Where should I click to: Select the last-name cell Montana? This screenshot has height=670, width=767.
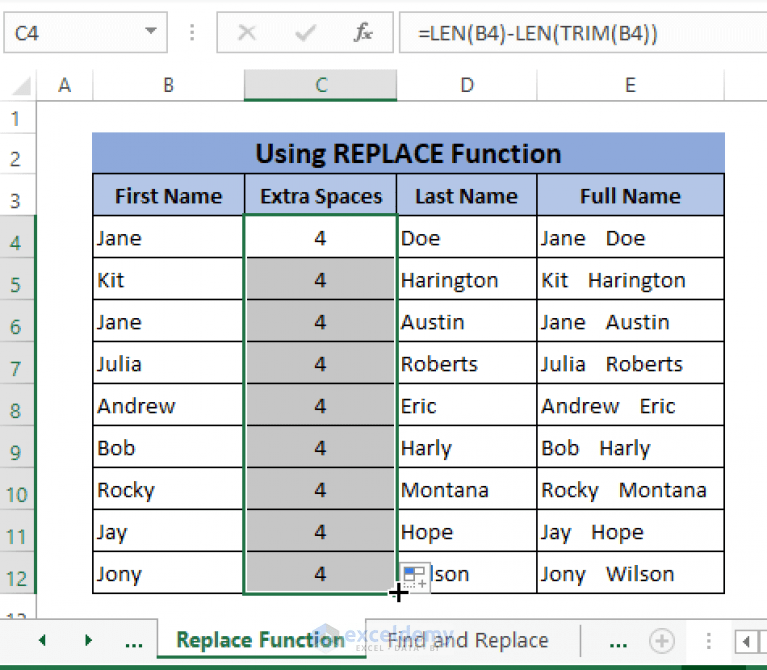tap(467, 490)
